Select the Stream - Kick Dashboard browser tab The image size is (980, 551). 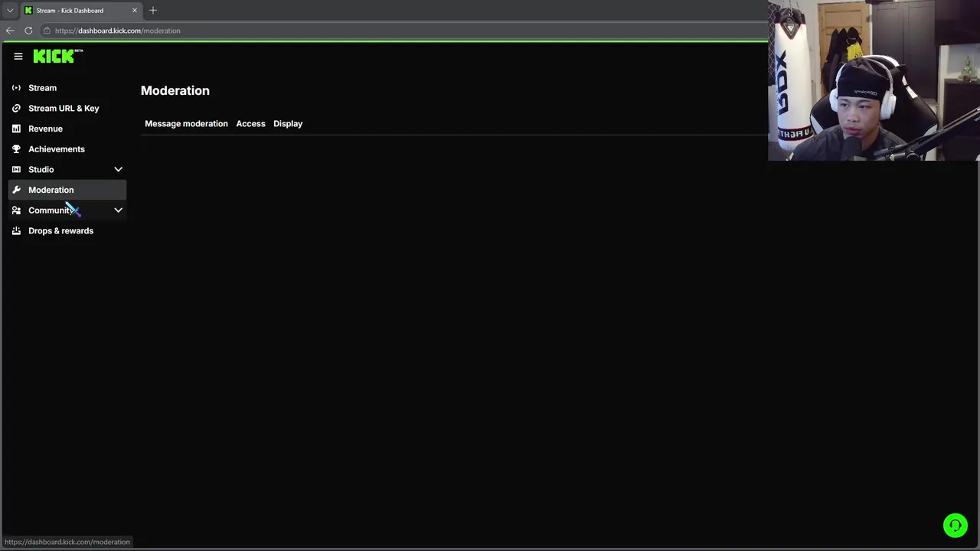point(81,10)
